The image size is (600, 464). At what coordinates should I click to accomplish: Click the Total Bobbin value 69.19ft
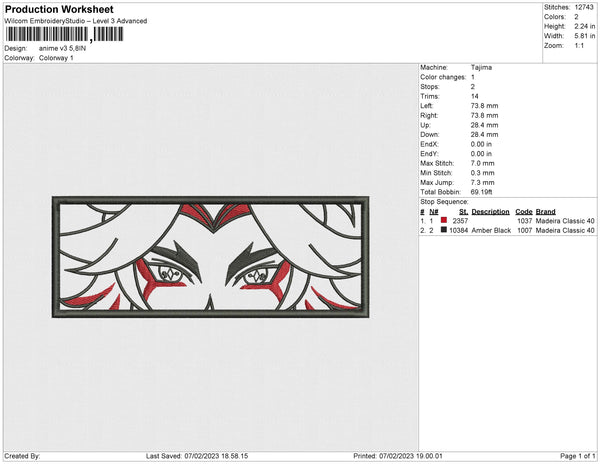click(481, 192)
